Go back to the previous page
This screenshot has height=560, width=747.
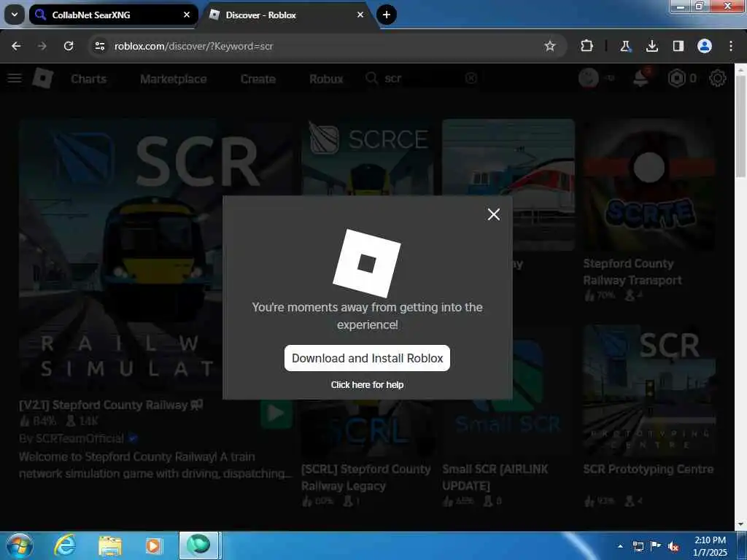(16, 46)
